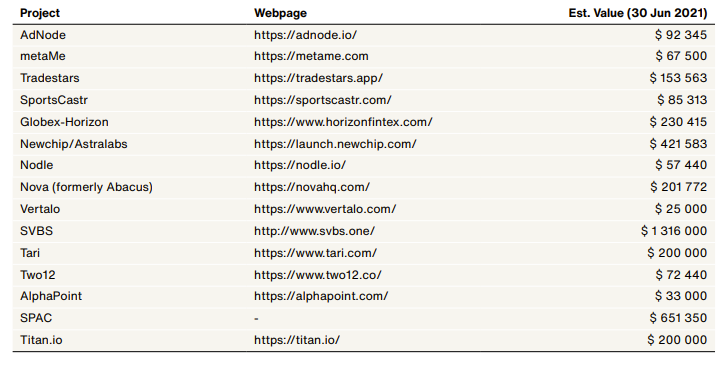
Task: Follow the horizonfintex.com link
Action: [x=343, y=122]
